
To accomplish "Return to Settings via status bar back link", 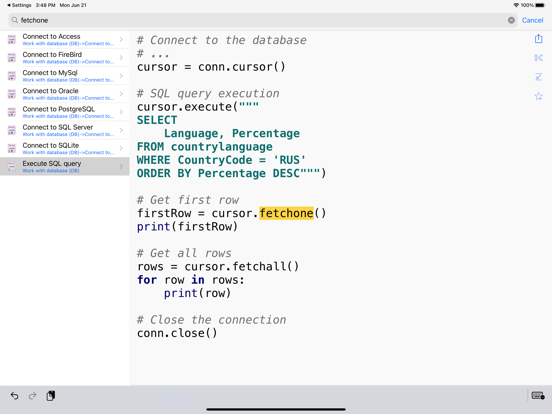I will 19,5.
